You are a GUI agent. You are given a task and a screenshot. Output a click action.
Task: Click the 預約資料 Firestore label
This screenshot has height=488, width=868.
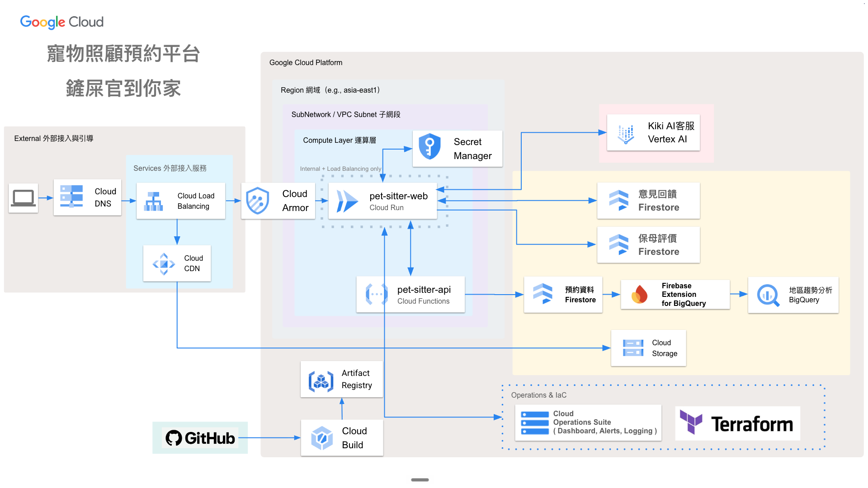[x=580, y=295]
